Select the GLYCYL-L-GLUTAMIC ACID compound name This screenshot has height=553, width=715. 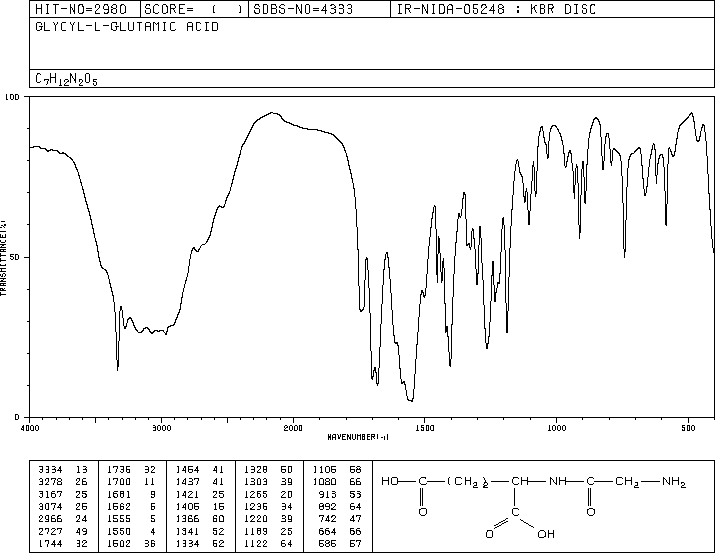point(127,27)
